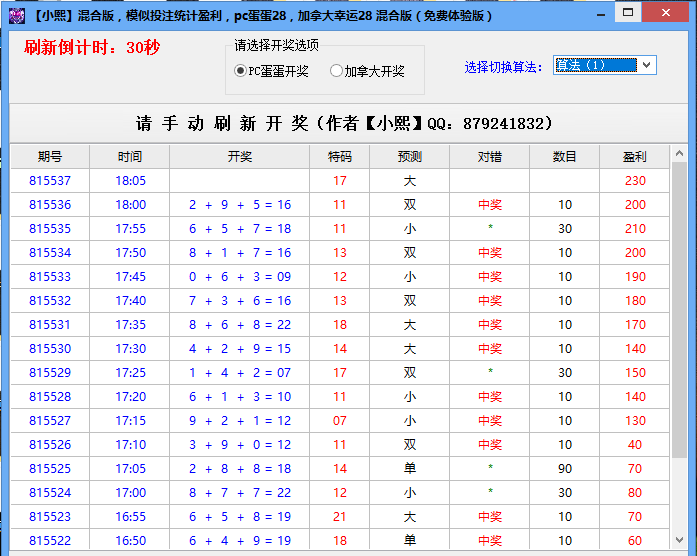Select period number 815524

click(x=50, y=493)
